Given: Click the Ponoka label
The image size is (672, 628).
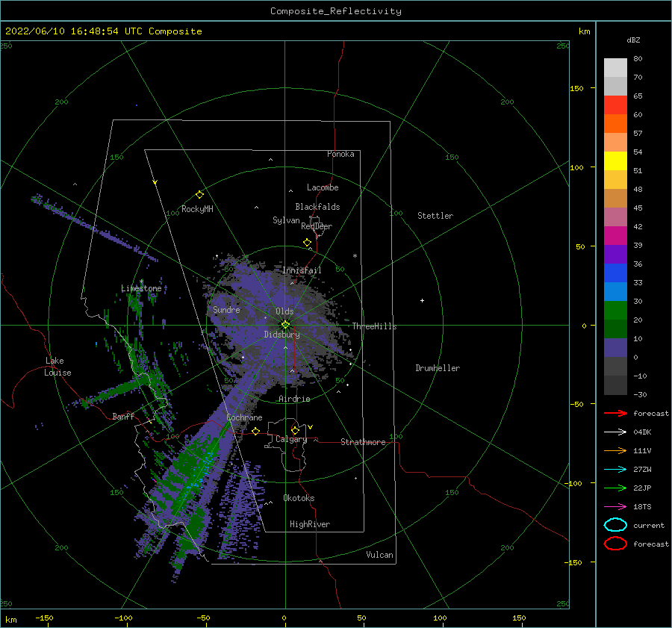Looking at the screenshot, I should pyautogui.click(x=340, y=154).
